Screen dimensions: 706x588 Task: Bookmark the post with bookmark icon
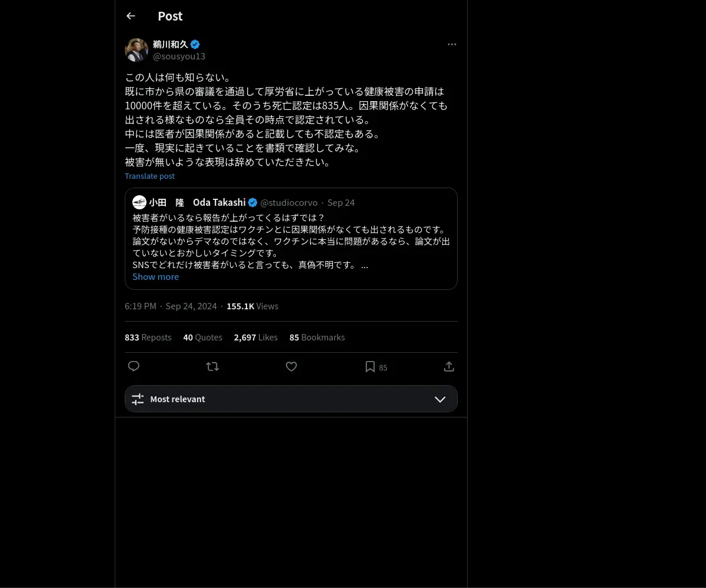click(370, 366)
